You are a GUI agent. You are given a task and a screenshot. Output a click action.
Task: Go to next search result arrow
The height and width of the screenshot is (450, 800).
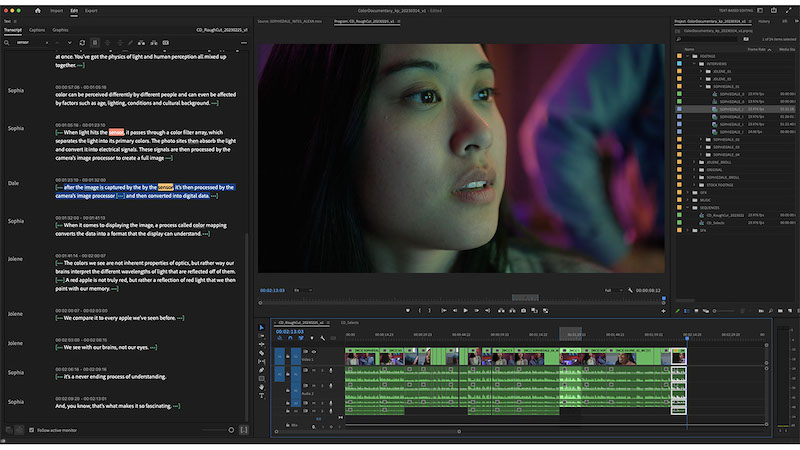coord(69,43)
